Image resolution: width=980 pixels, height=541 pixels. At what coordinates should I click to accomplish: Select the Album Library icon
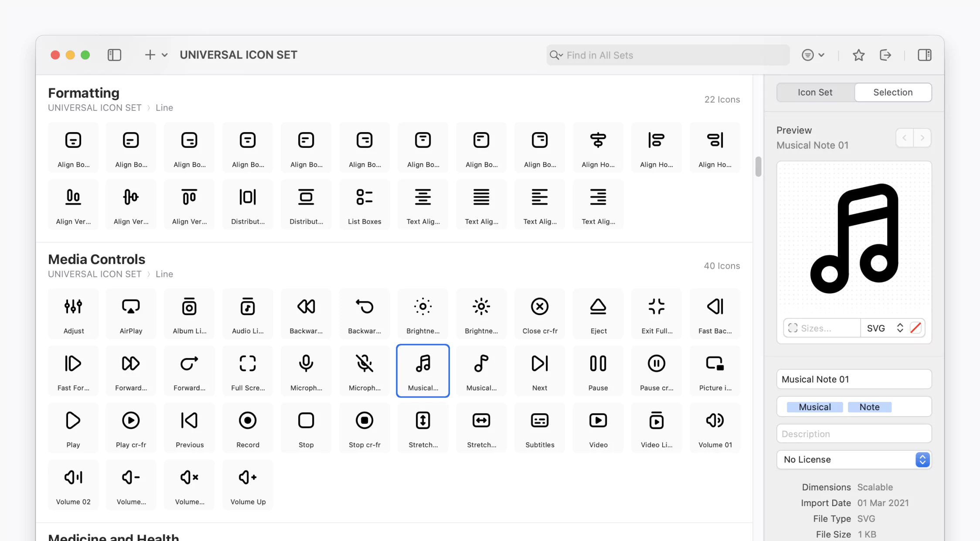[190, 314]
